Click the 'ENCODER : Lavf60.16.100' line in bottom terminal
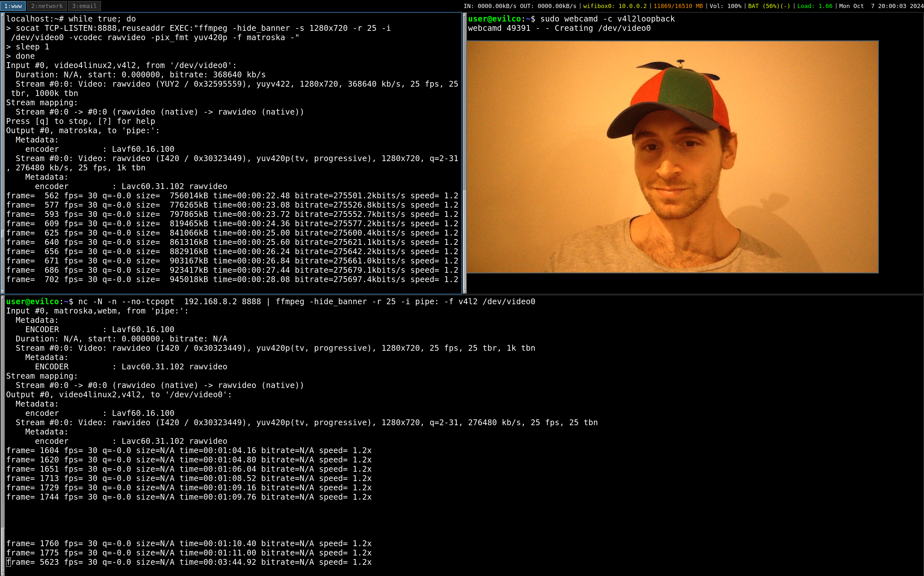Screen dimensions: 924x576 (100, 330)
